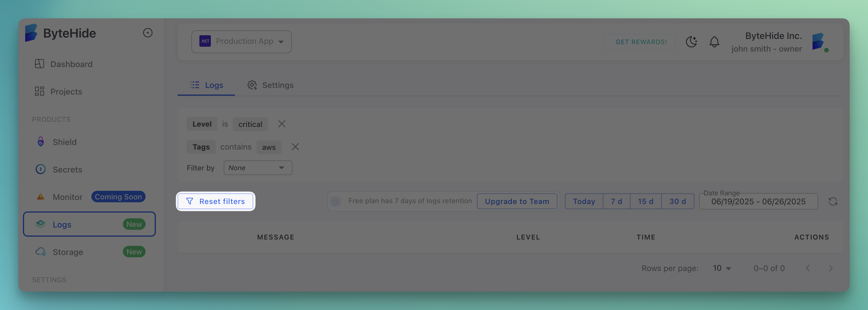Screen dimensions: 868x310
Task: Expand the Production App project dropdown
Action: (241, 42)
